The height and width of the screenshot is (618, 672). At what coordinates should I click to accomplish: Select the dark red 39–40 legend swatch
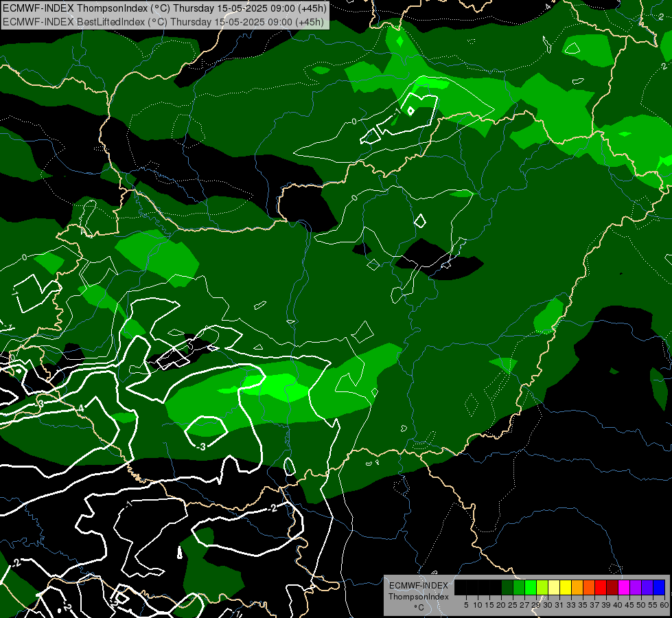[x=612, y=587]
